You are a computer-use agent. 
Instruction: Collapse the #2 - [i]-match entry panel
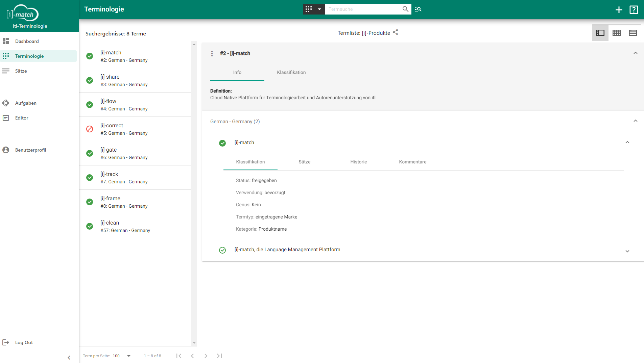pos(636,53)
